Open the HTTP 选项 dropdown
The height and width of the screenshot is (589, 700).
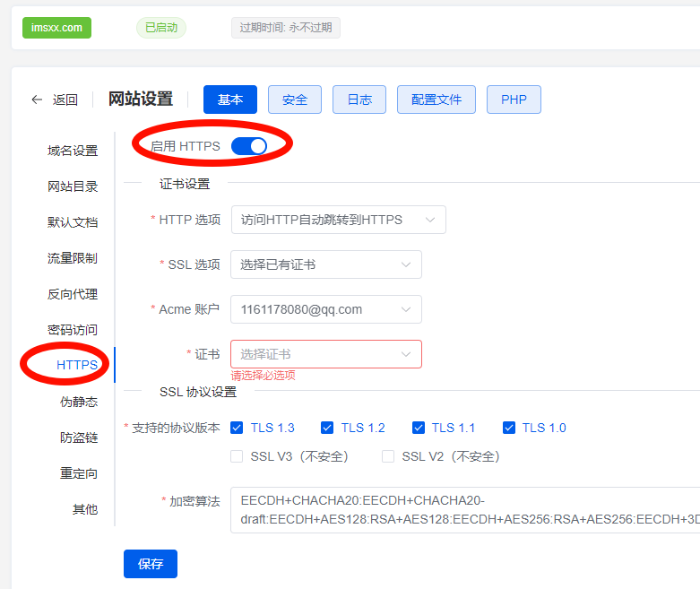tap(339, 220)
